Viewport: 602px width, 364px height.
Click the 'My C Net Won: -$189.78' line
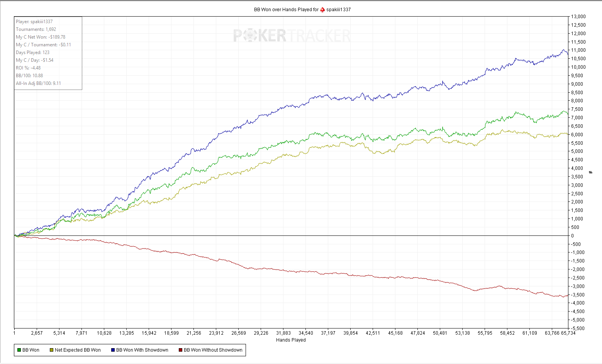point(41,37)
